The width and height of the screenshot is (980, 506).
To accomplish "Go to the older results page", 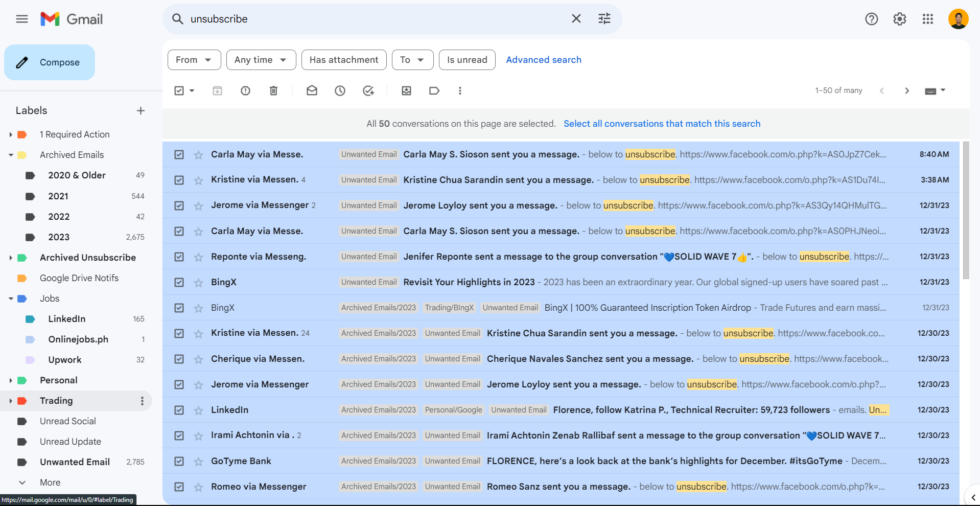I will pyautogui.click(x=907, y=90).
